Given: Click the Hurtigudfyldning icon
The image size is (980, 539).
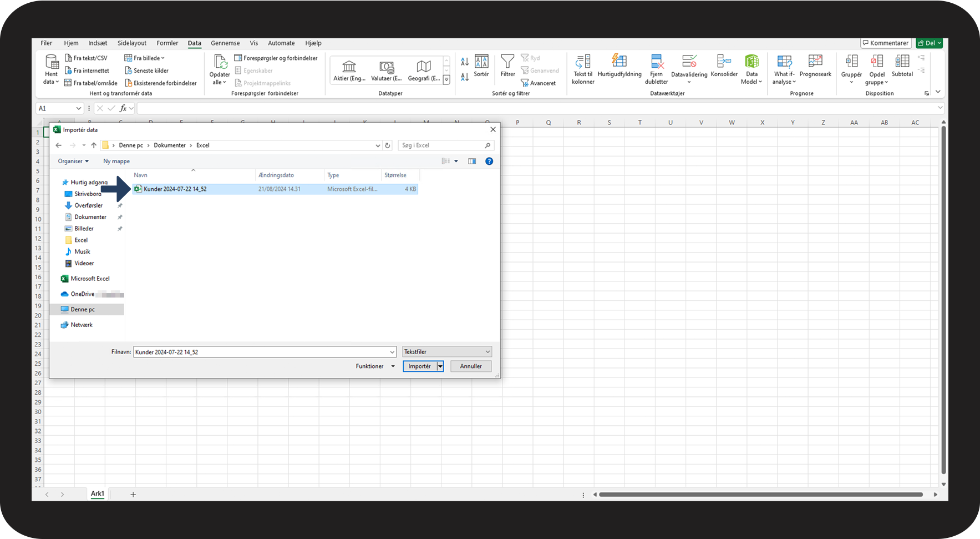Looking at the screenshot, I should click(x=619, y=61).
